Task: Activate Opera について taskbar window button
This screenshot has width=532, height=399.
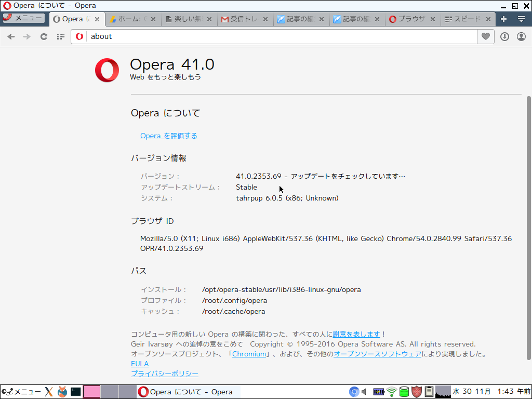Action: pos(189,392)
